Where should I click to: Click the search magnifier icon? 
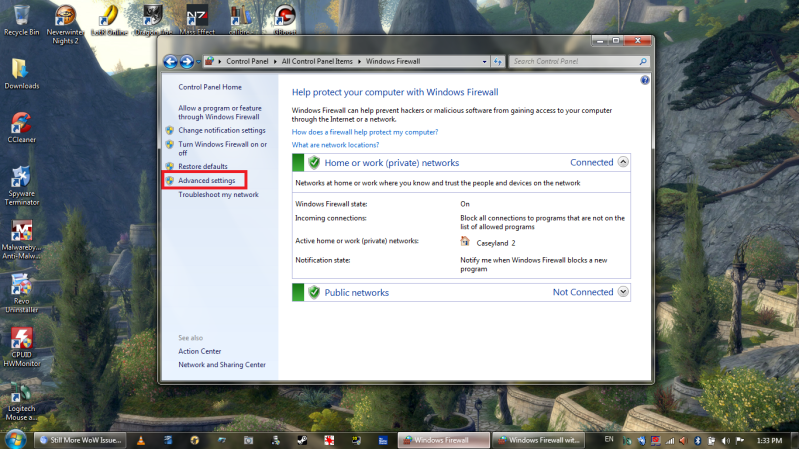(x=643, y=62)
